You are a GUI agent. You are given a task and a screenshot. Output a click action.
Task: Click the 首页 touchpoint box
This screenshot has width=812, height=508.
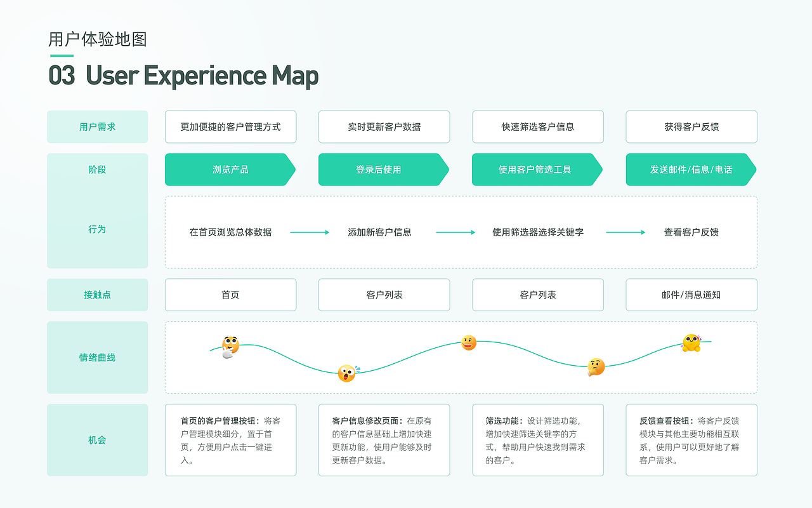[x=230, y=295]
